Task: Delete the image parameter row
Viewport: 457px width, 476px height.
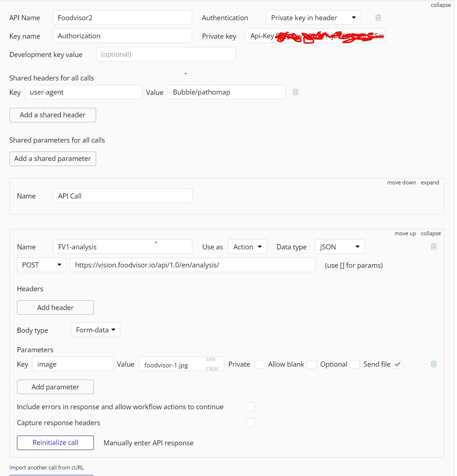Action: click(x=434, y=364)
